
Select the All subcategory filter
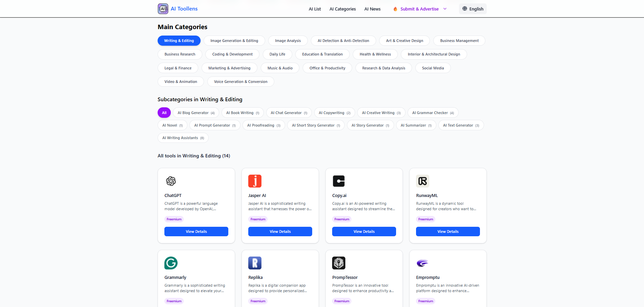coord(164,113)
